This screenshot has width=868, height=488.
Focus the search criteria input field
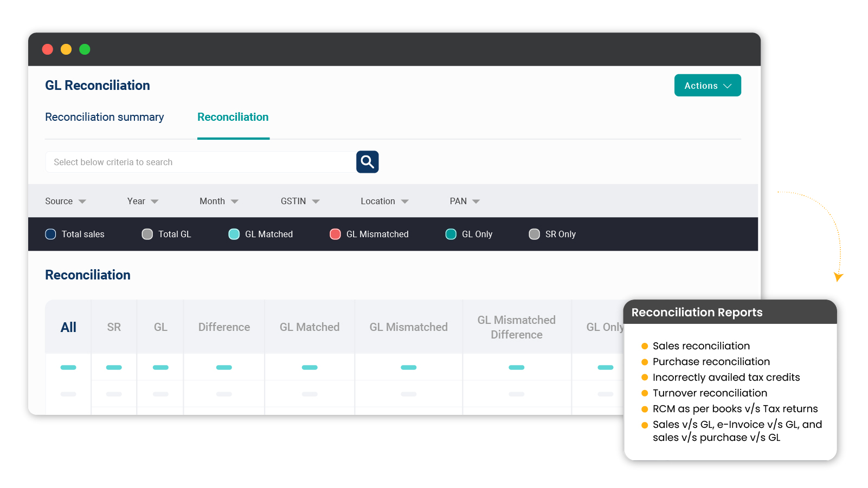click(x=201, y=162)
